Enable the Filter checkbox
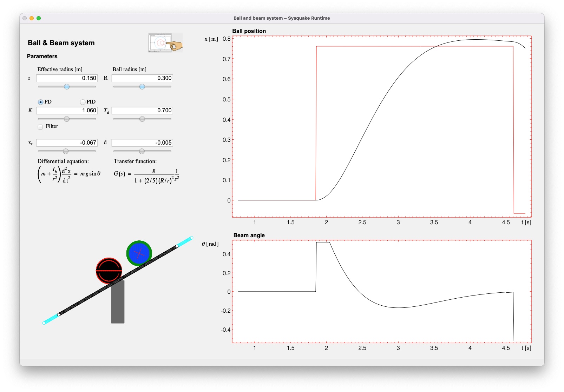564x392 pixels. coord(40,126)
